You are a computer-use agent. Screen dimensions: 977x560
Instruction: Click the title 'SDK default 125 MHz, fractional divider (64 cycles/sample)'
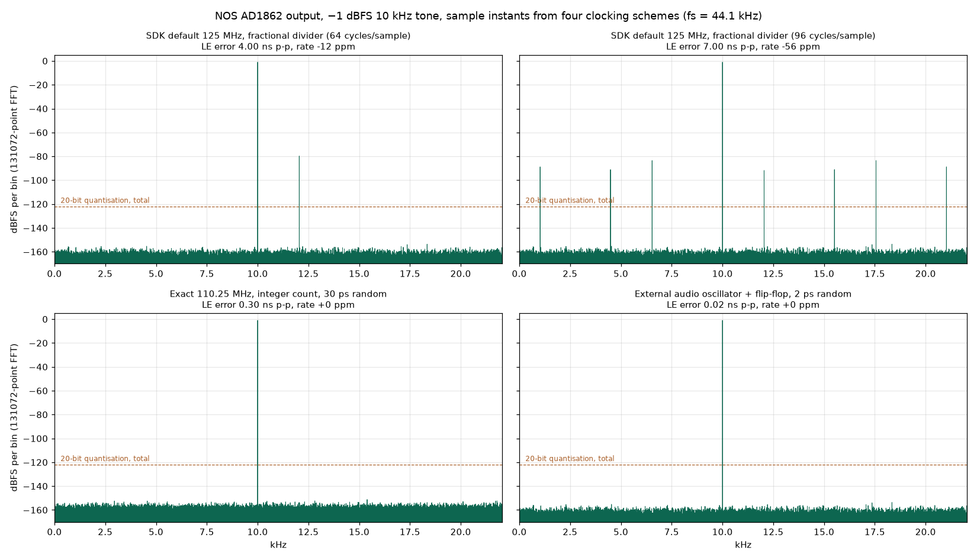[x=278, y=36]
